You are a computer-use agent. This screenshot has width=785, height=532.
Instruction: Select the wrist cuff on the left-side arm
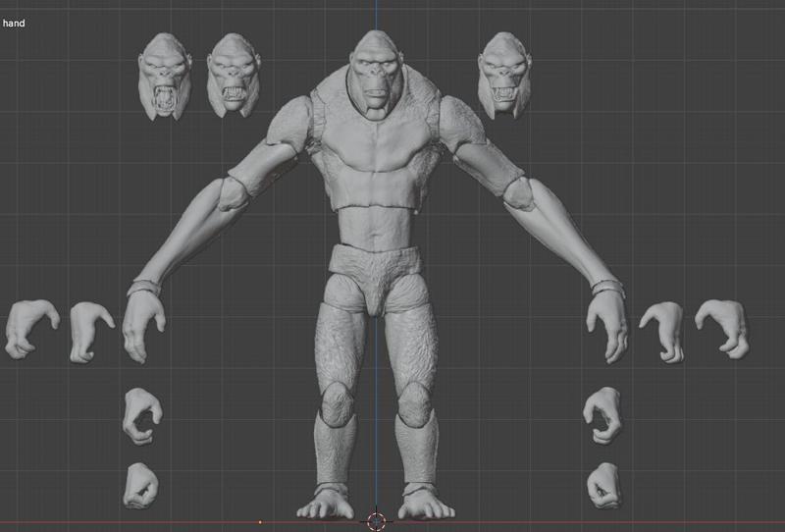click(144, 288)
